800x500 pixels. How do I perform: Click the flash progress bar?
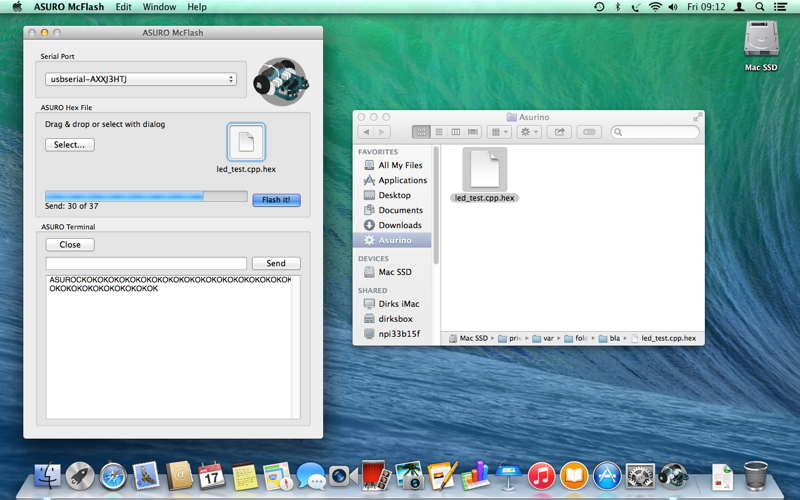(146, 196)
